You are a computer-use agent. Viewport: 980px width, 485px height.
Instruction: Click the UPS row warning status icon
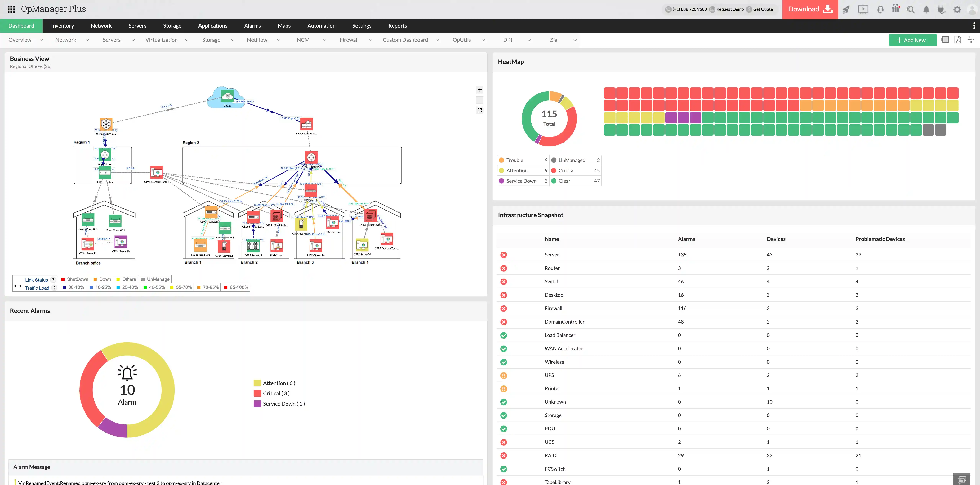pyautogui.click(x=504, y=375)
